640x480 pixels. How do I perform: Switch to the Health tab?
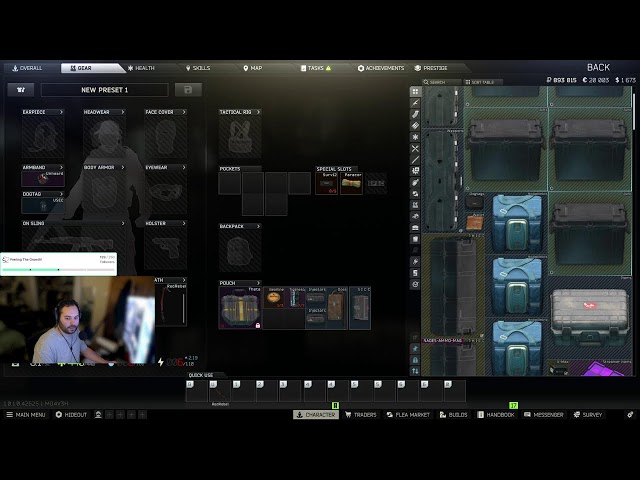tap(141, 68)
